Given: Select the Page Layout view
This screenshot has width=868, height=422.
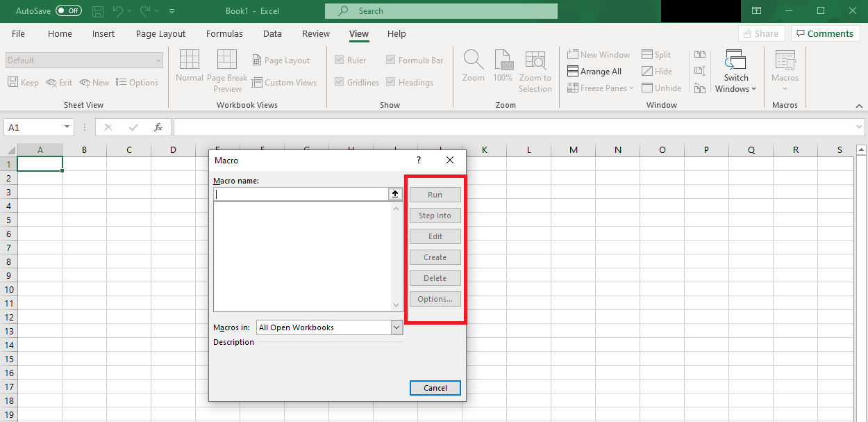Looking at the screenshot, I should (281, 60).
